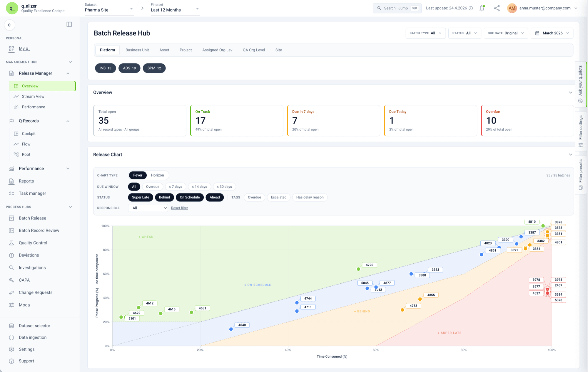Open the Filter settings side tab

point(581,131)
